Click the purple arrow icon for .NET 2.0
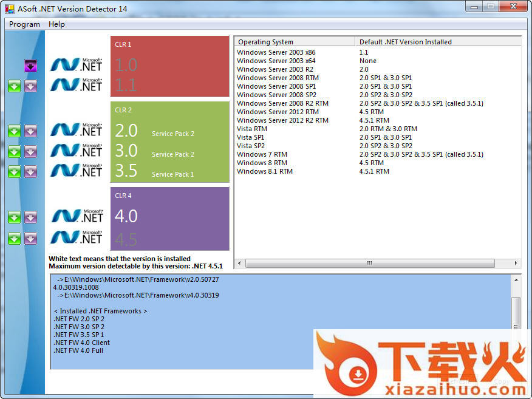 point(30,131)
